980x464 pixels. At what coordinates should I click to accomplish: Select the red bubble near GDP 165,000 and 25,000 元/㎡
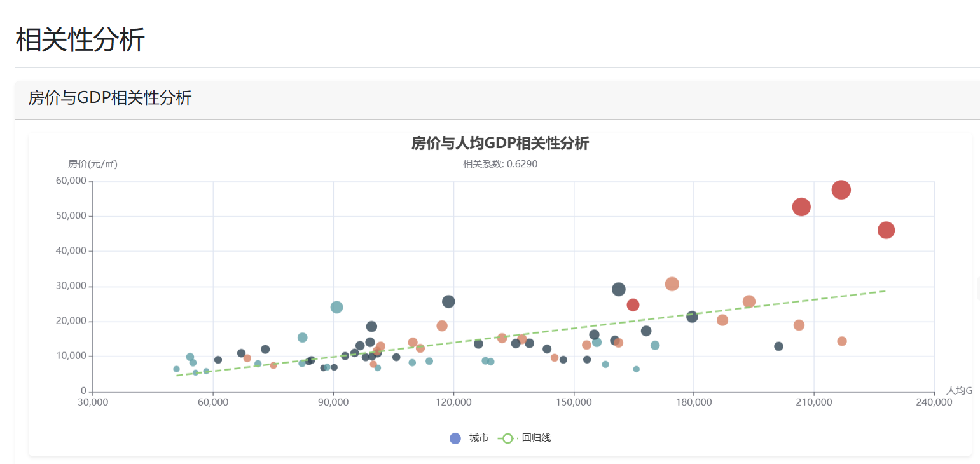[x=633, y=304]
